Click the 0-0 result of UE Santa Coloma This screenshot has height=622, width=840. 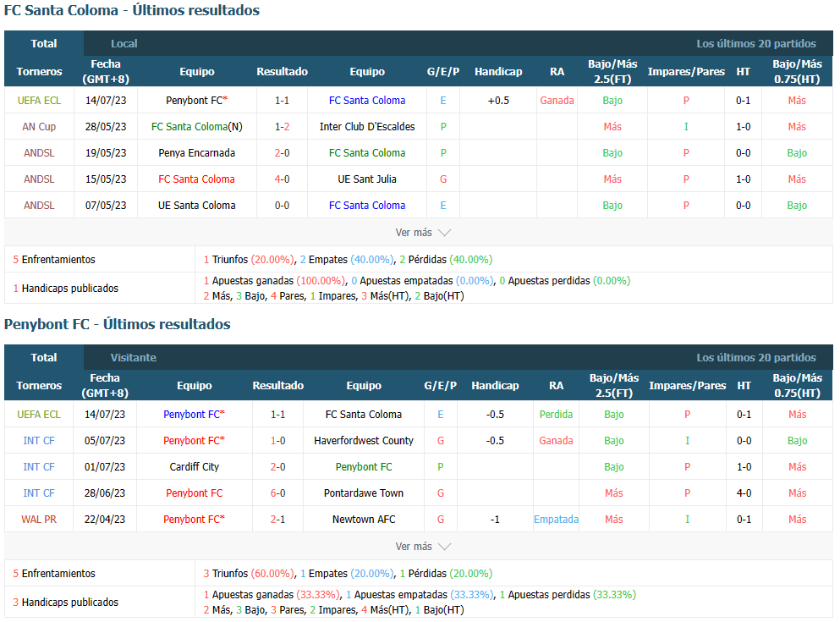pyautogui.click(x=282, y=205)
